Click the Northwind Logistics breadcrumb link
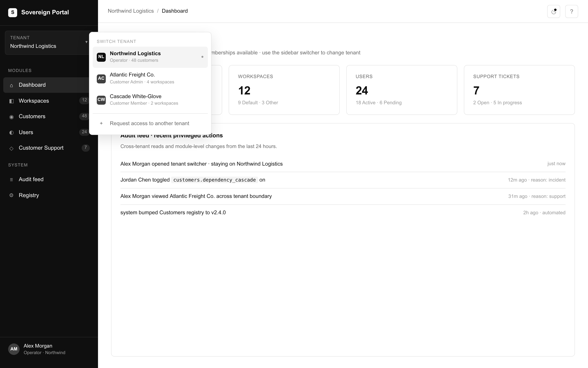This screenshot has height=368, width=588. (x=131, y=11)
